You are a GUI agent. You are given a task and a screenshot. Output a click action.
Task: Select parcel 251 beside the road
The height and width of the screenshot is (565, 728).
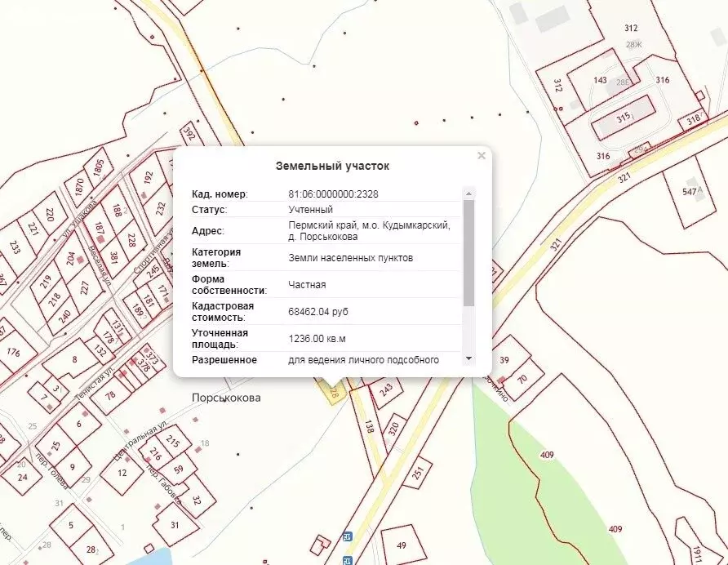419,473
